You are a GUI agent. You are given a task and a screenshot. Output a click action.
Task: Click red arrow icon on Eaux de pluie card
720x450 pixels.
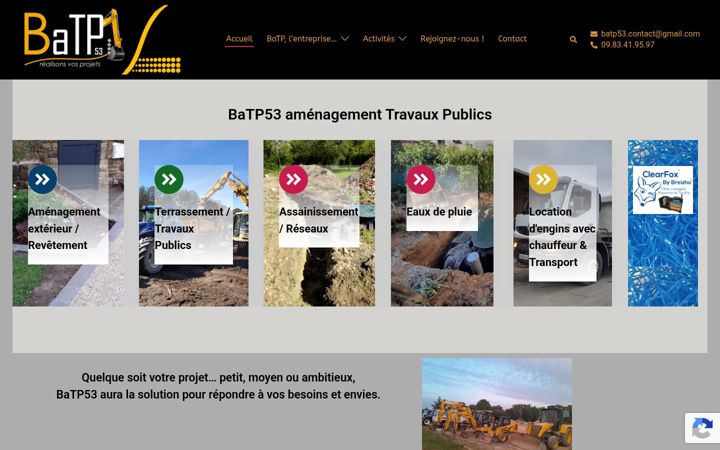click(421, 179)
